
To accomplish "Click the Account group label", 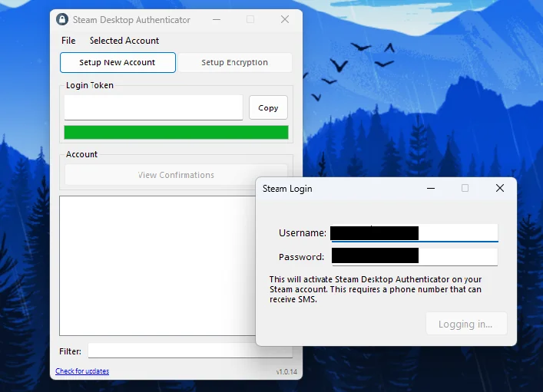I will tap(81, 154).
